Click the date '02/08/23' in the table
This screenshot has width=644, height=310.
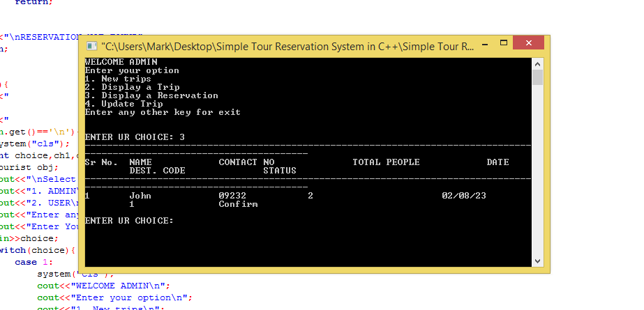[464, 196]
